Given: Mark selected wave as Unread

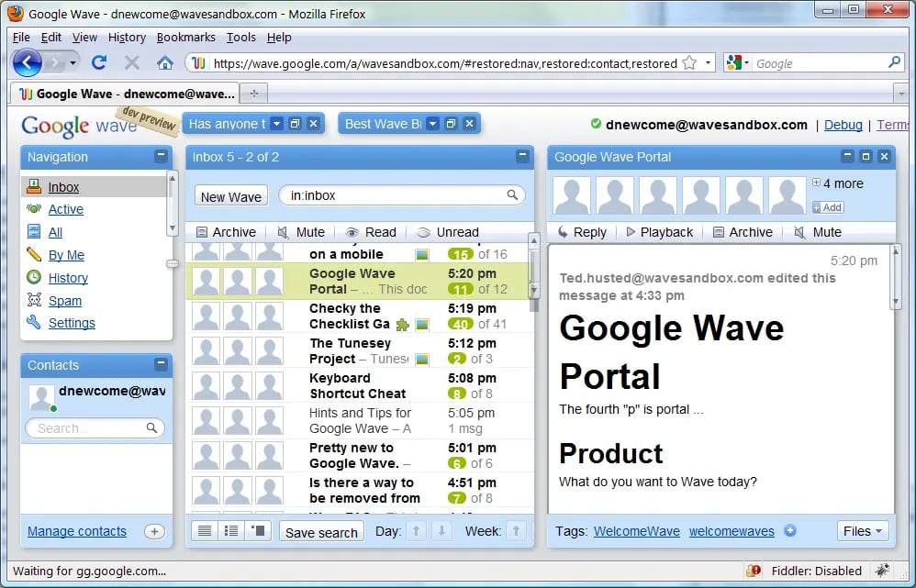Looking at the screenshot, I should (x=448, y=232).
